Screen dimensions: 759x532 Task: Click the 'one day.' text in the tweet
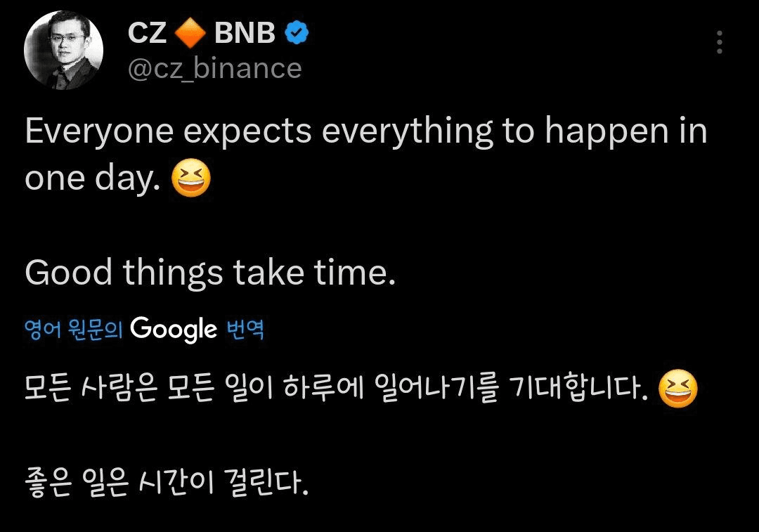[x=92, y=179]
